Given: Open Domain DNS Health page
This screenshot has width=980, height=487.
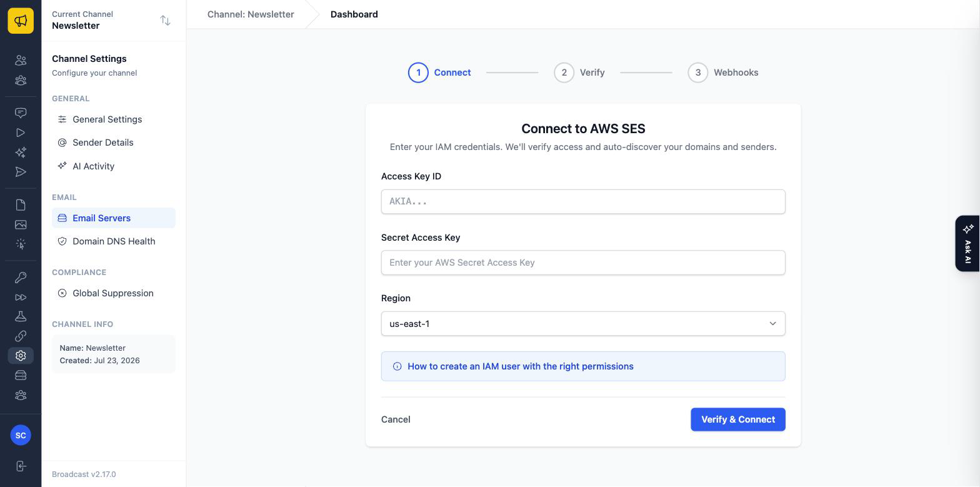Looking at the screenshot, I should click(x=114, y=241).
